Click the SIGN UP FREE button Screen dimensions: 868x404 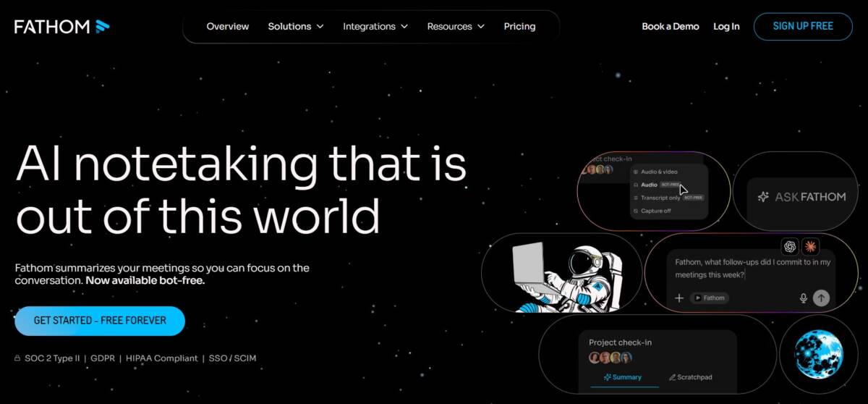[x=803, y=26]
